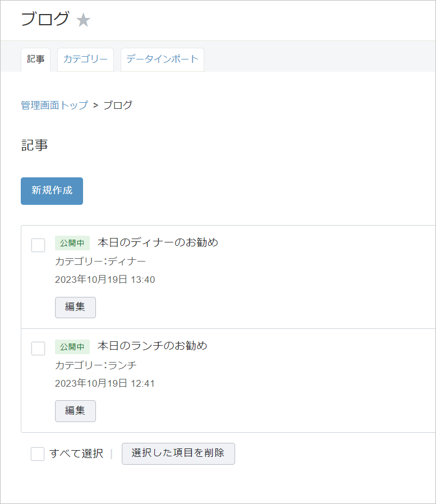Image resolution: width=436 pixels, height=504 pixels.
Task: Click the ブログ breadcrumb text
Action: [118, 105]
